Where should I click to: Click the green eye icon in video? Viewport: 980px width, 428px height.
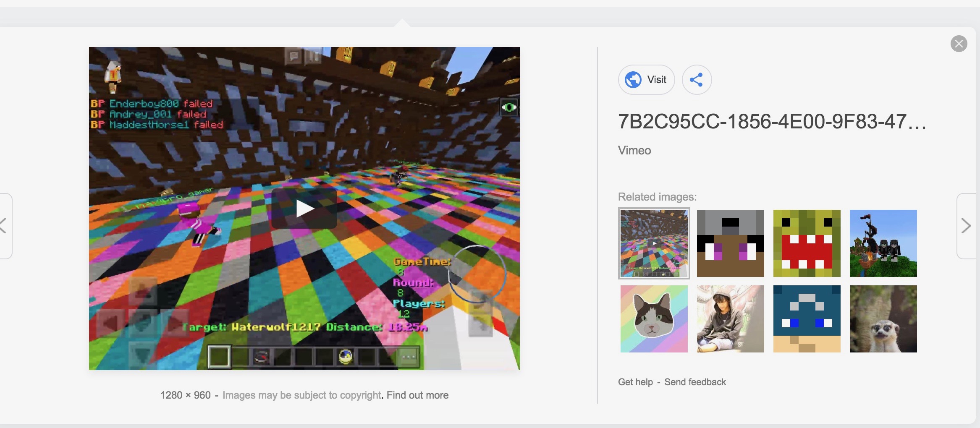[x=509, y=107]
